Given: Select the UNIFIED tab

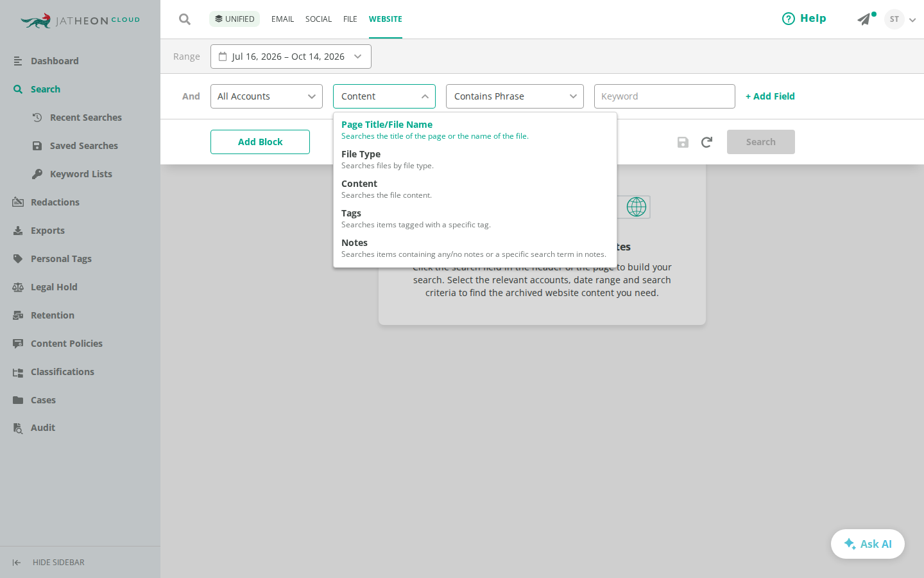Looking at the screenshot, I should tap(234, 19).
